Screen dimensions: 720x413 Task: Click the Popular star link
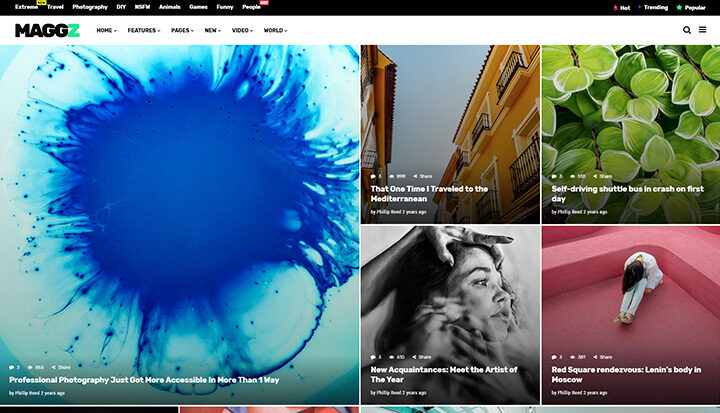[691, 7]
